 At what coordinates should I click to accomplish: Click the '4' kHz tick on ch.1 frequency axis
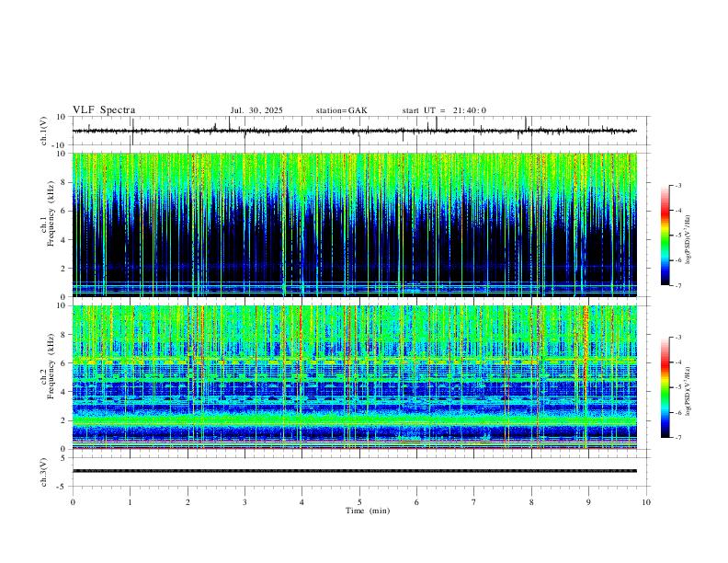63,240
